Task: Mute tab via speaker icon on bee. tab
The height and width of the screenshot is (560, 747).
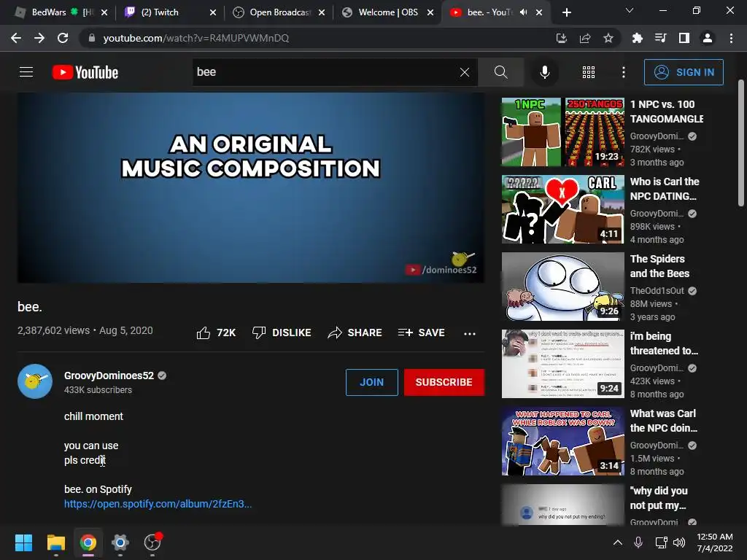Action: (523, 12)
